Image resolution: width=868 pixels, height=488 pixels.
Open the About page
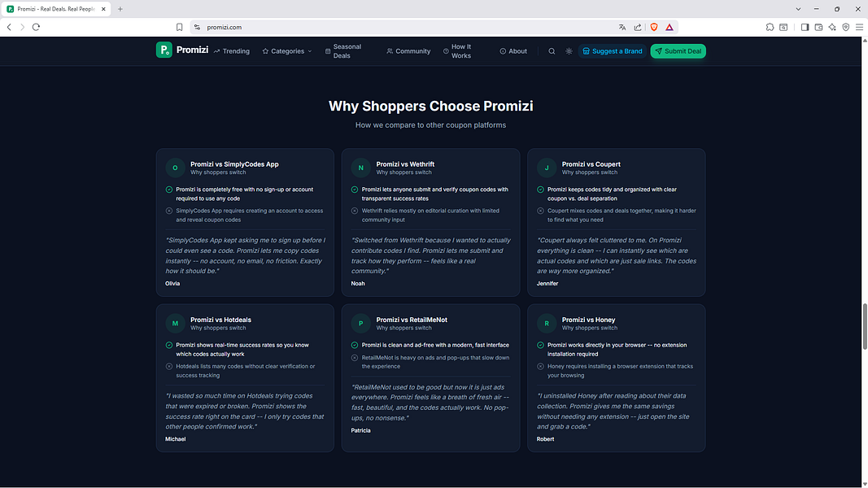pyautogui.click(x=513, y=51)
